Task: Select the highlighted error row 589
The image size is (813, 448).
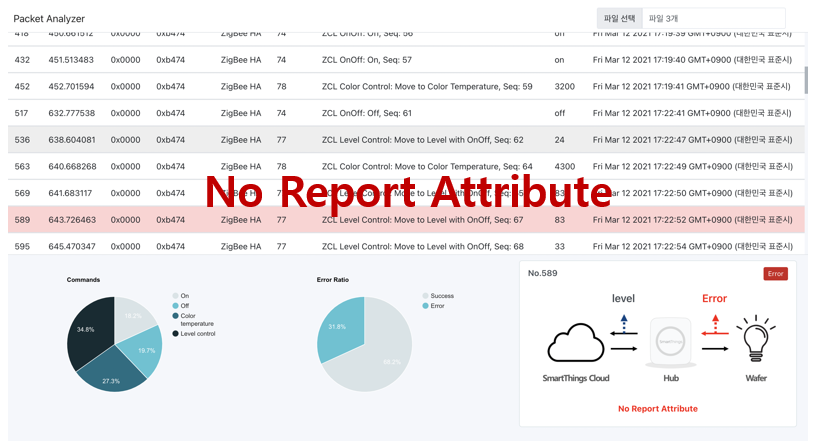Action: (x=406, y=220)
